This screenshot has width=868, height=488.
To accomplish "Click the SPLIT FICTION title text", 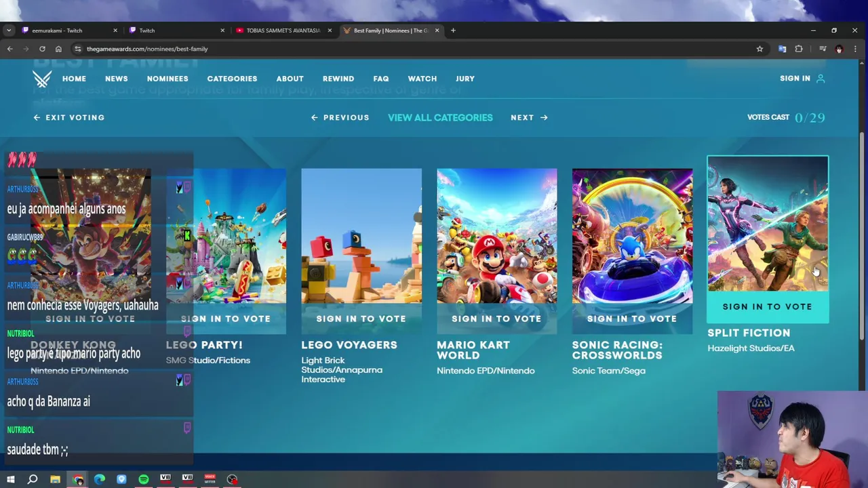I will click(x=749, y=333).
